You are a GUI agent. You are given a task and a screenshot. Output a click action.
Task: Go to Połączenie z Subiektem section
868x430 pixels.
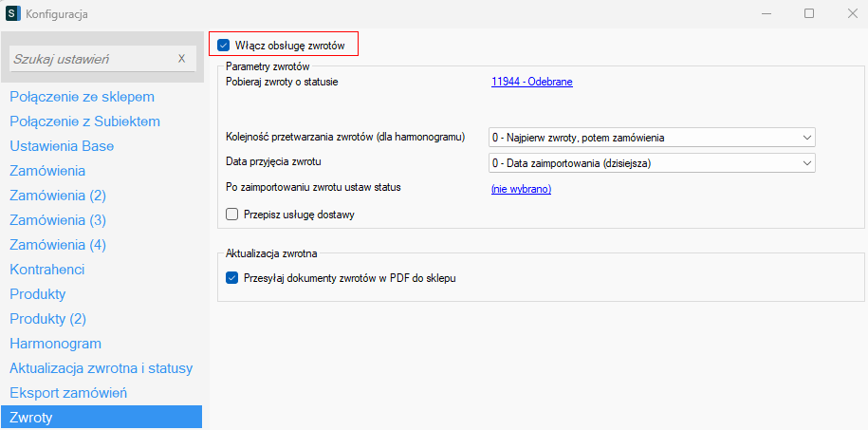(x=84, y=122)
